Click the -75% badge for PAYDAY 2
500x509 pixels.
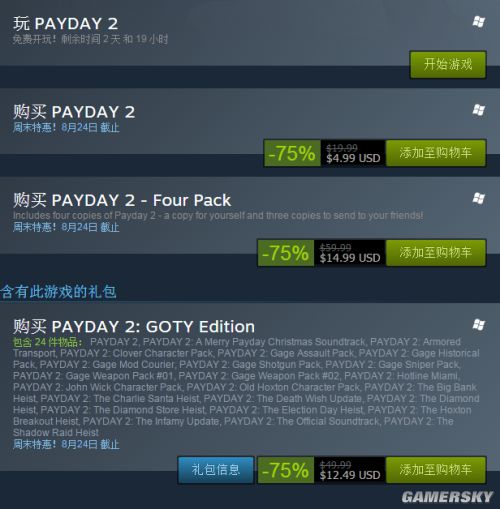pos(292,153)
